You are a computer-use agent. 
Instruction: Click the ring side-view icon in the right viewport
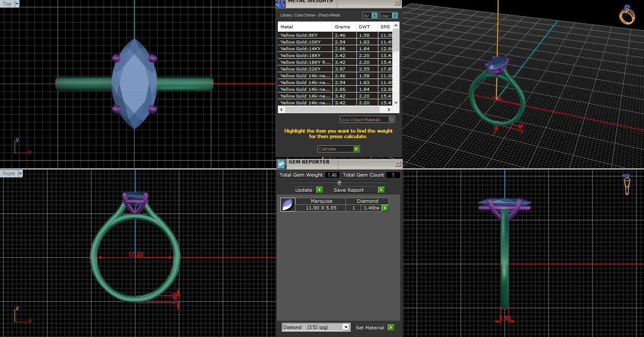point(627,185)
